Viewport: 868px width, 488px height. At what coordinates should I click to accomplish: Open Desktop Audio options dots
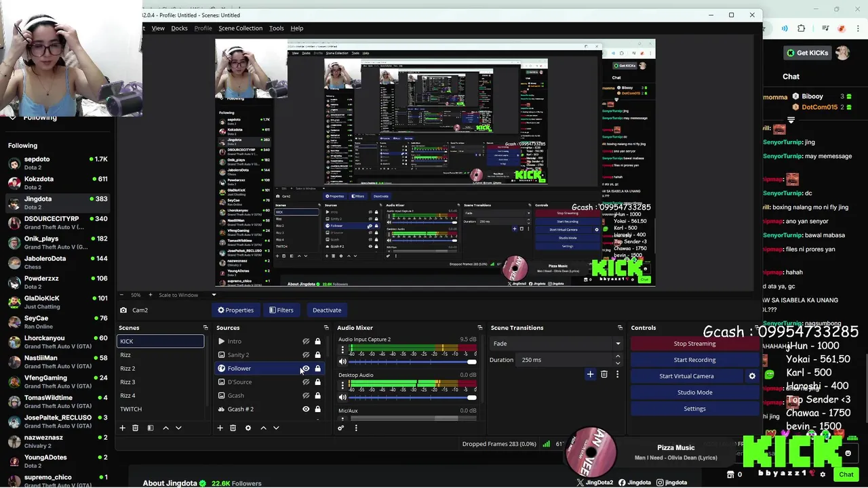tap(342, 386)
